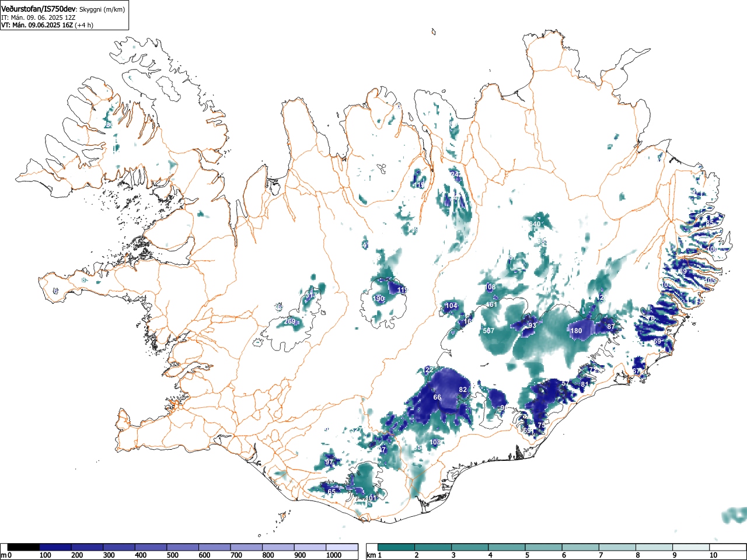This screenshot has width=747, height=560.
Task: Click visibility value 587 on the map
Action: [x=489, y=331]
